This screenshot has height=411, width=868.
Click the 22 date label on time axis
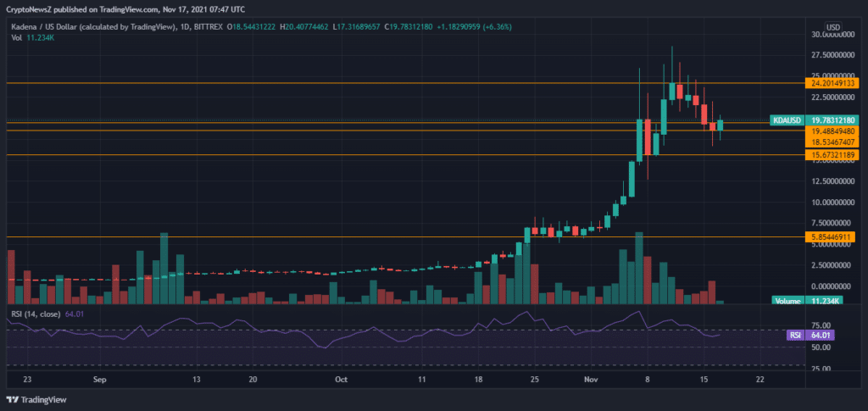(x=760, y=380)
